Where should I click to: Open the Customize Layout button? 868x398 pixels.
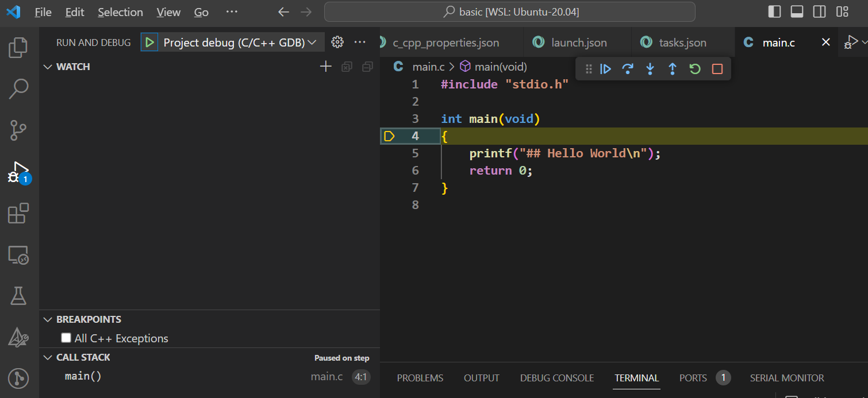click(842, 12)
